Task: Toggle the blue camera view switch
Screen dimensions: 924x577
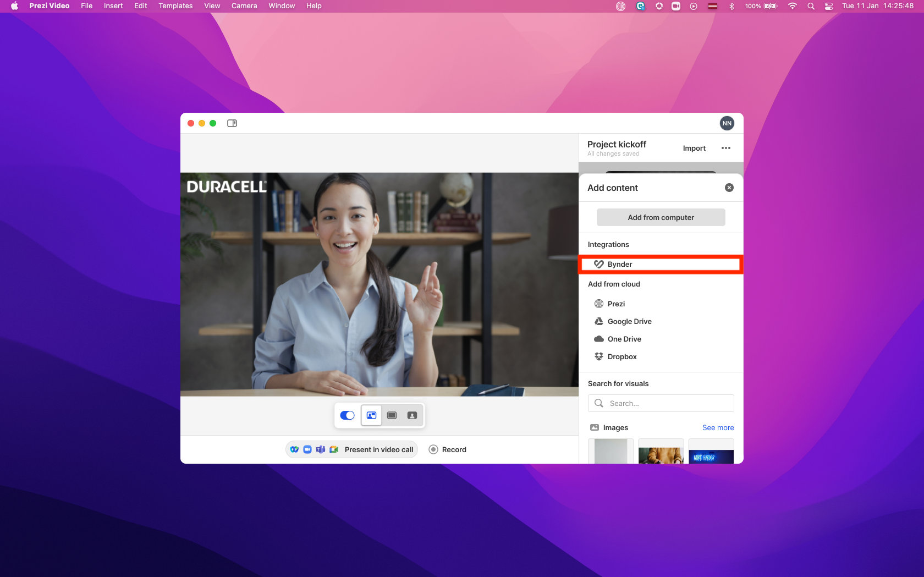Action: (x=347, y=415)
